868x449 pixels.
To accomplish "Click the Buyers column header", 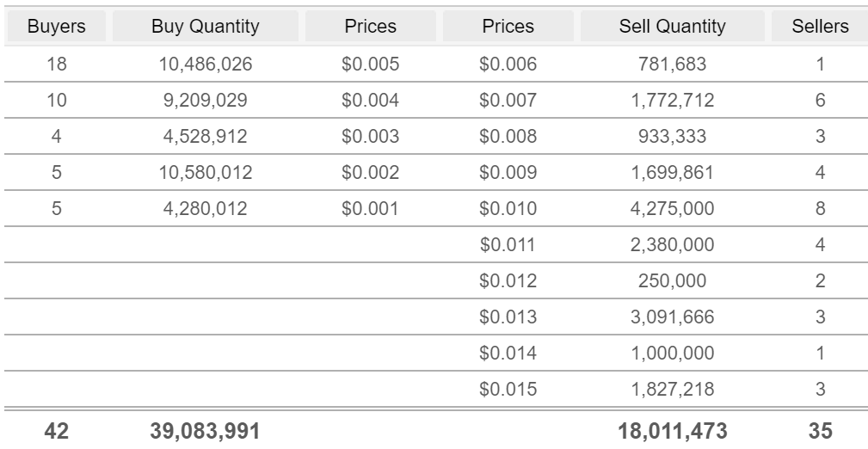I will [x=56, y=26].
